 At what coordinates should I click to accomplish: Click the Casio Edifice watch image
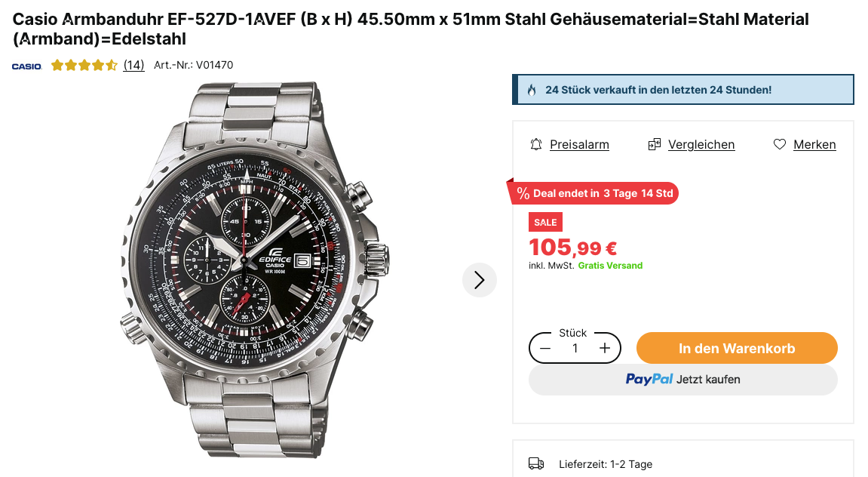coord(253,268)
